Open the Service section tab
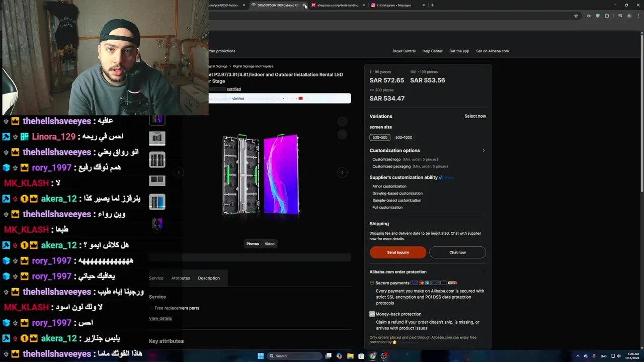 click(x=156, y=278)
